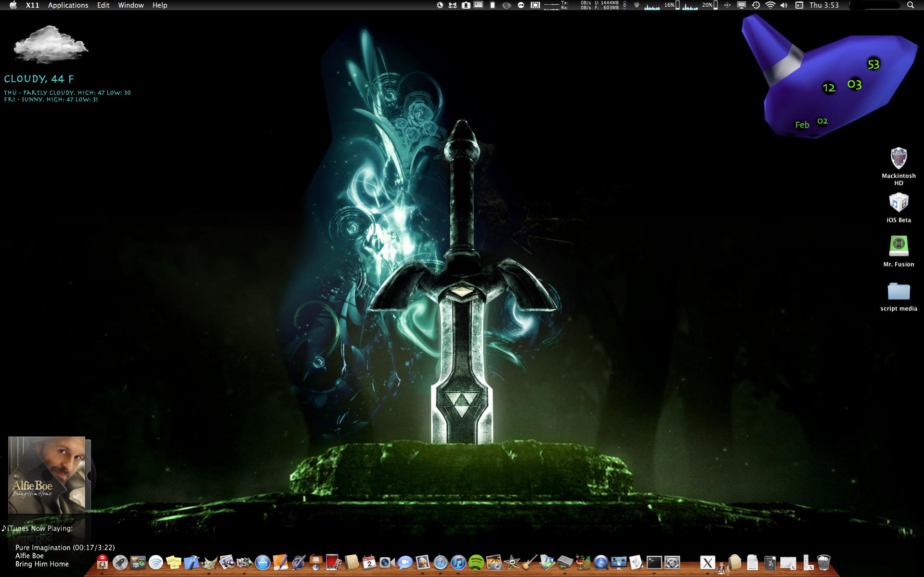924x577 pixels.
Task: Open Spotlight search magnifier
Action: pyautogui.click(x=911, y=5)
